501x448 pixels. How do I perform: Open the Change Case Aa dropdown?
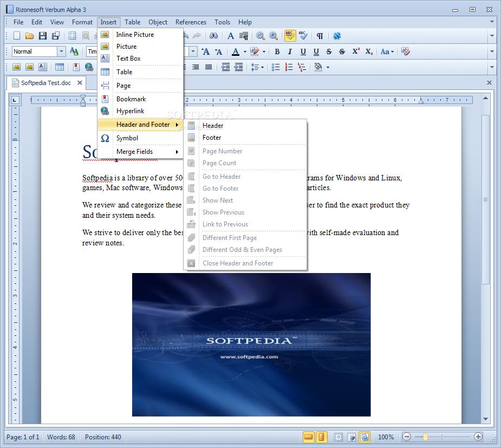tap(387, 51)
